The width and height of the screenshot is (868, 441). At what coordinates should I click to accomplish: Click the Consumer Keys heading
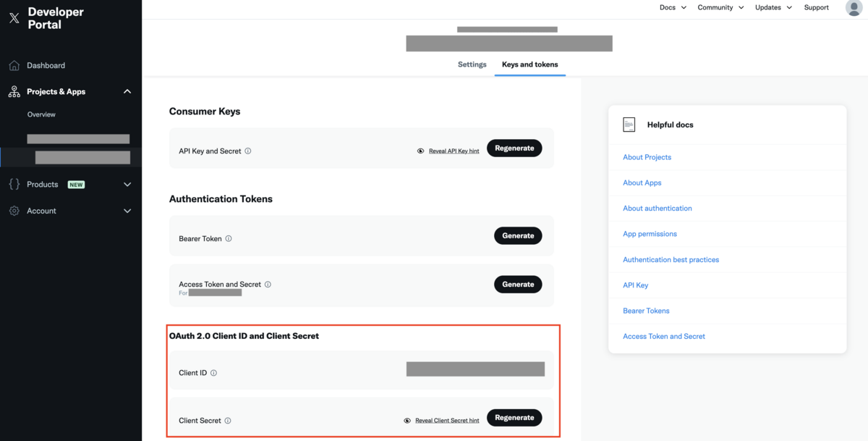coord(205,112)
